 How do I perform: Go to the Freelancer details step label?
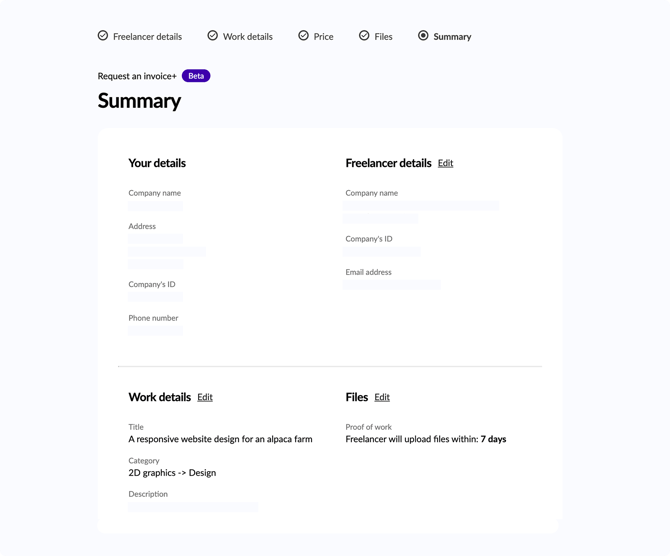pyautogui.click(x=147, y=37)
